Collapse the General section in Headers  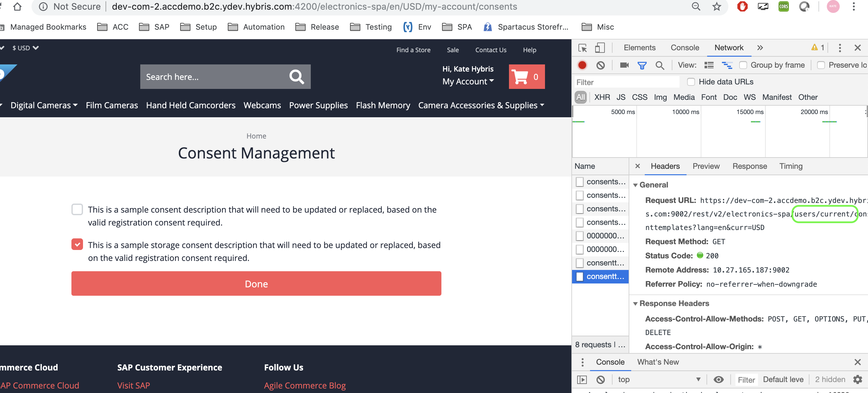point(635,185)
